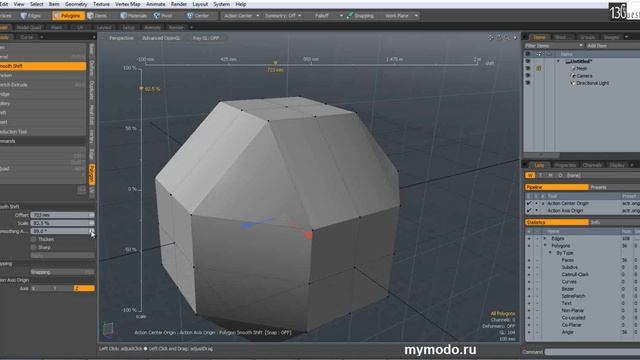
Task: Toggle the Ray GL OFF button
Action: point(206,38)
